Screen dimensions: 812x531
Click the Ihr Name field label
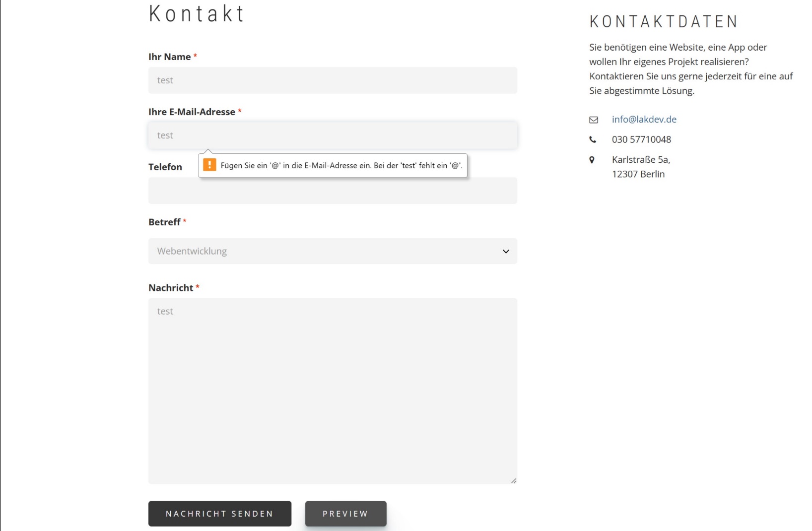click(169, 57)
